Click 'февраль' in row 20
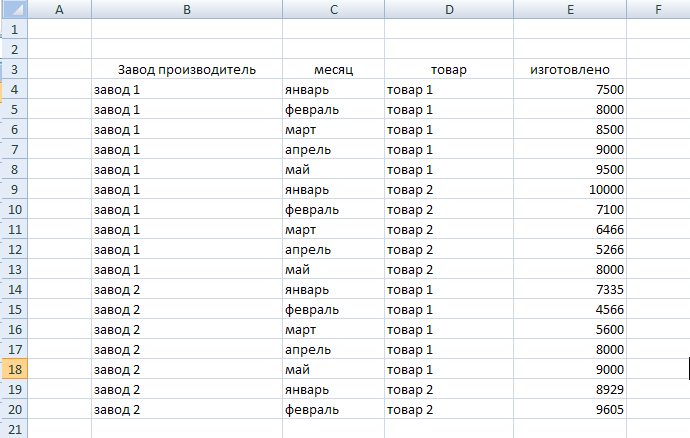This screenshot has height=438, width=690. point(312,410)
